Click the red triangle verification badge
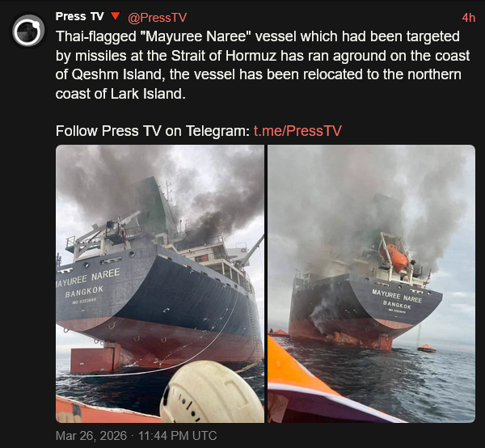This screenshot has height=448, width=485. [115, 16]
